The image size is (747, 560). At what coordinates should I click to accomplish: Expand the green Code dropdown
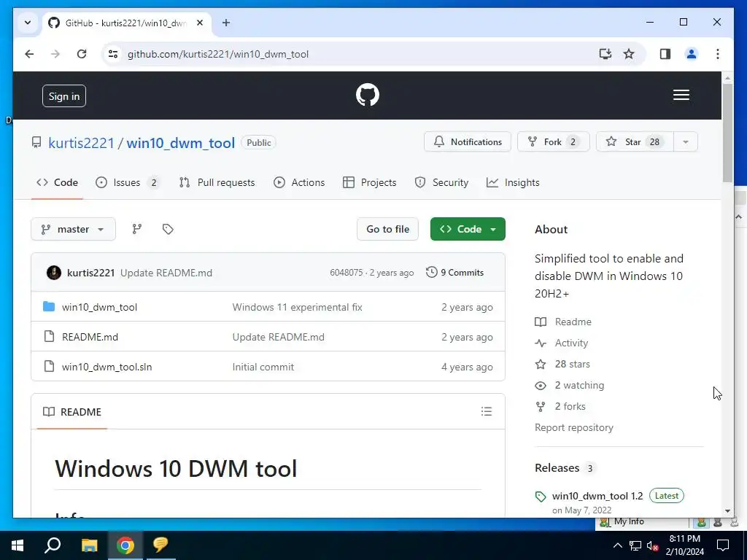click(468, 229)
